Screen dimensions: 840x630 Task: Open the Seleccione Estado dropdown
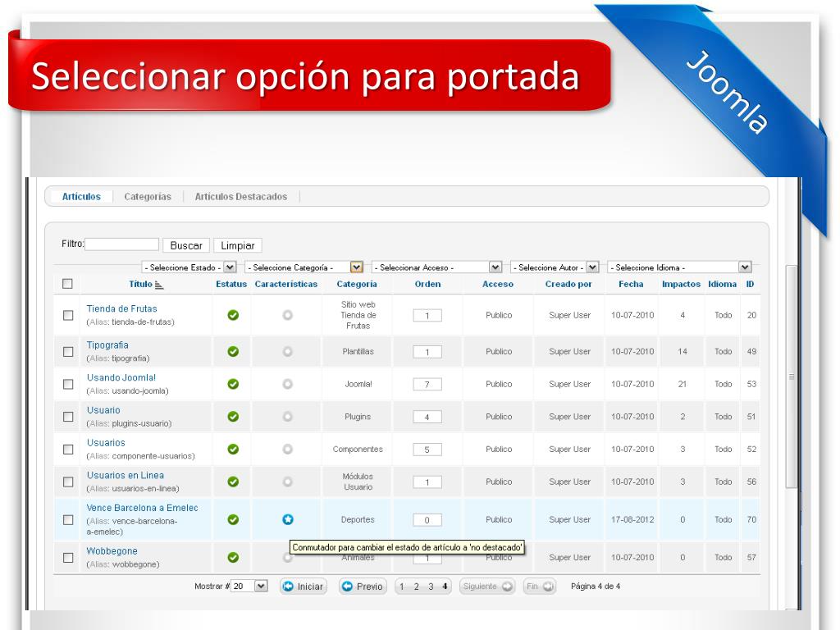[x=189, y=267]
